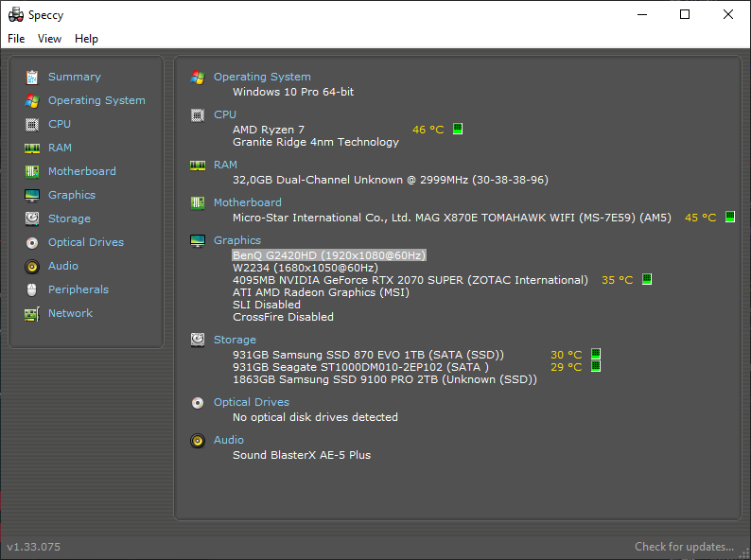Select Motherboard in the sidebar
Screen dimensions: 751x560
(x=82, y=171)
